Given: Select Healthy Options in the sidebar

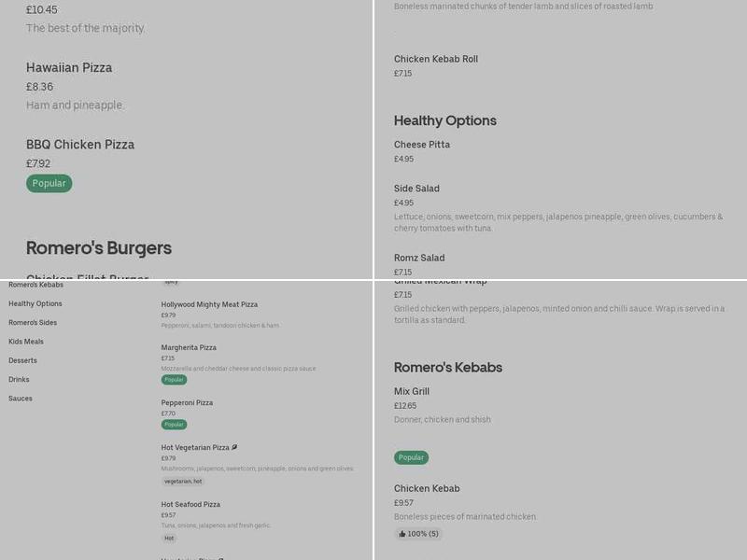Looking at the screenshot, I should tap(32, 301).
